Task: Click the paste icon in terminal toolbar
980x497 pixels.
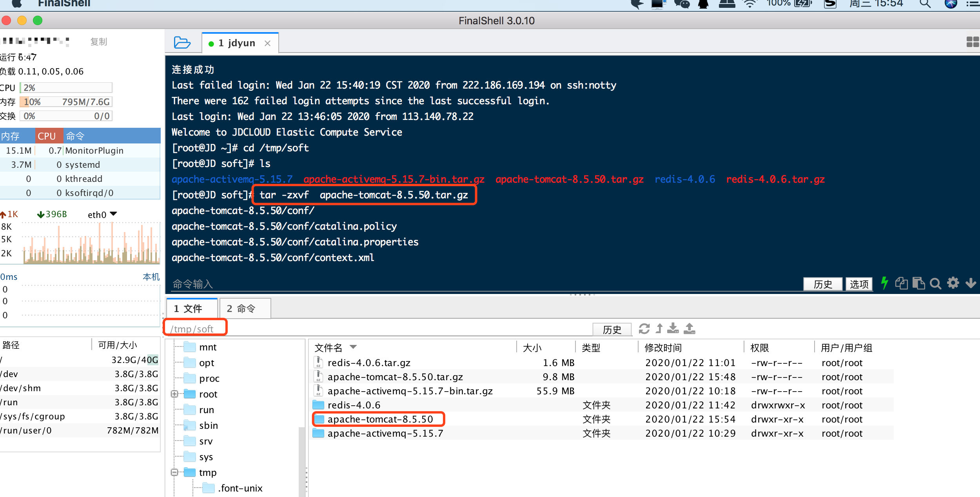Action: 918,283
